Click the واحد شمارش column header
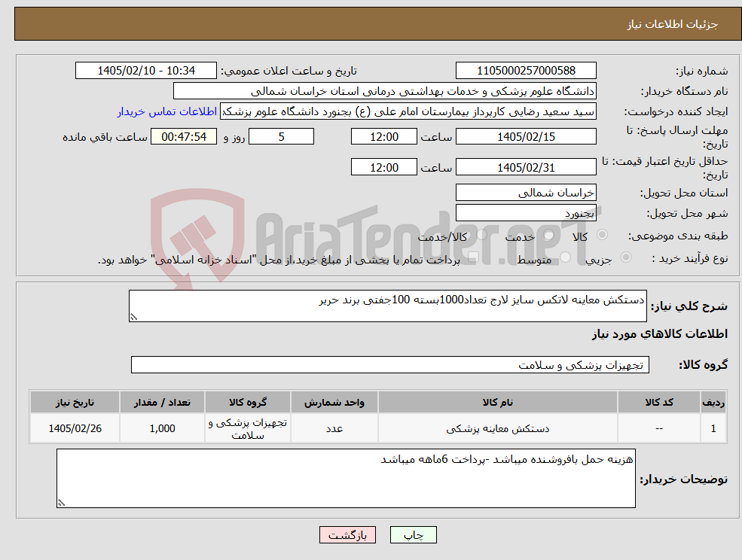Screen dimensions: 742x560 [x=334, y=403]
